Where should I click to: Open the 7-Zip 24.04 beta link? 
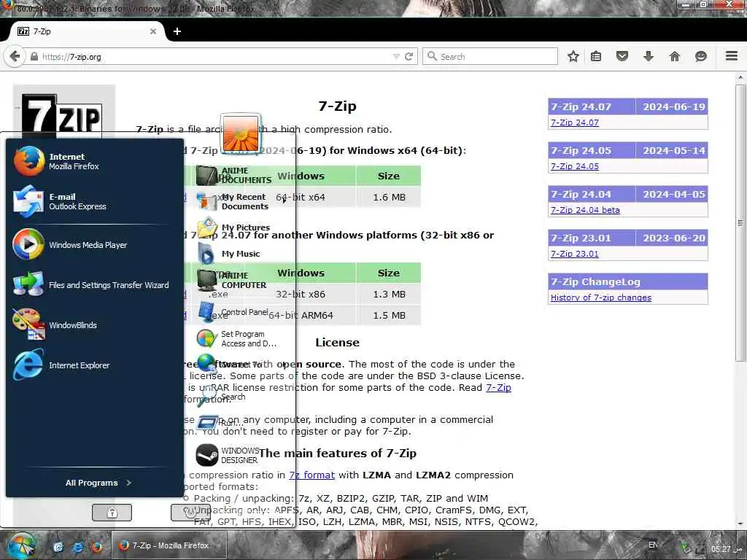click(x=585, y=210)
